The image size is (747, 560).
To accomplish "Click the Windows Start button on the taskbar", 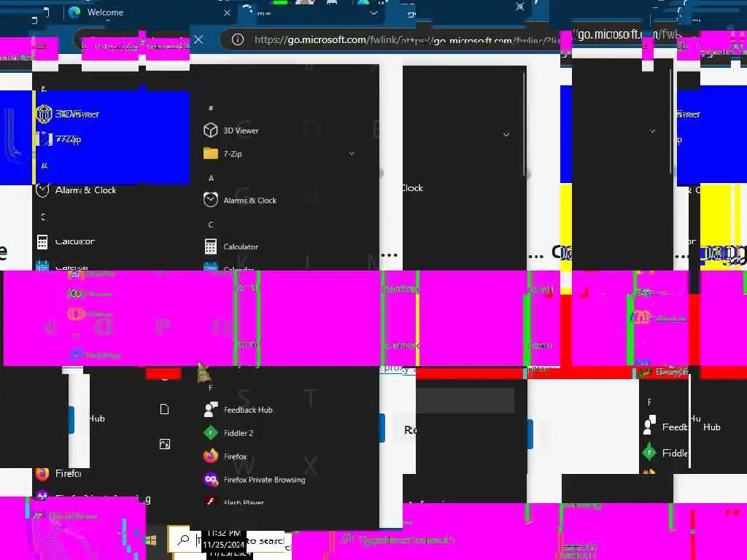I will pos(152,540).
